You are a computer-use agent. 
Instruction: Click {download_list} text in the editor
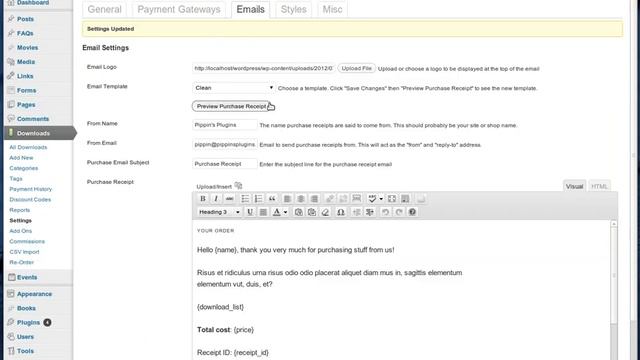coord(220,307)
